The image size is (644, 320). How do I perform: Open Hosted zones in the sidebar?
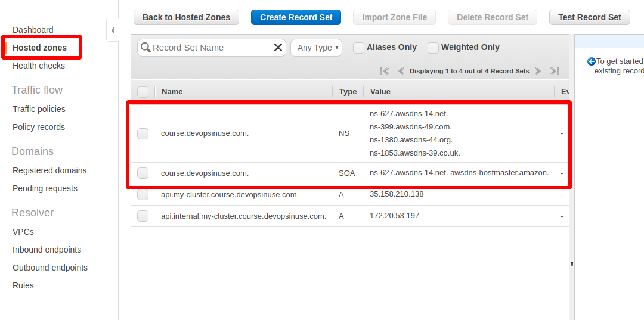39,48
